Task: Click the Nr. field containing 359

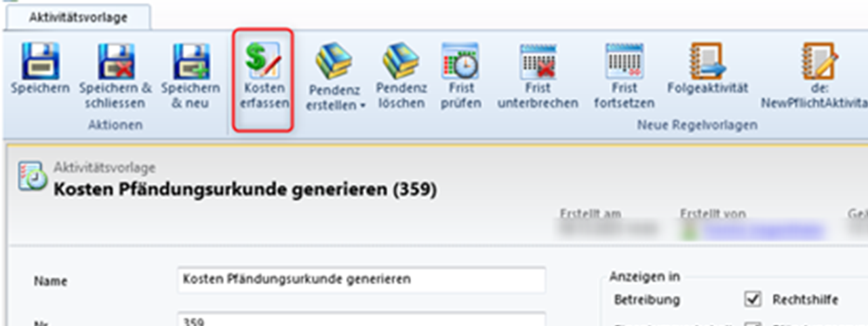Action: (361, 319)
